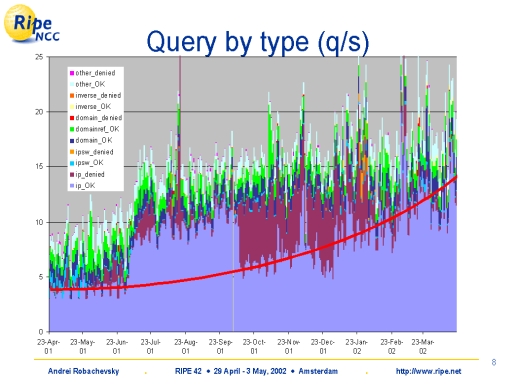Click the domainref_OK green legend swatch
The height and width of the screenshot is (384, 512).
pos(72,129)
